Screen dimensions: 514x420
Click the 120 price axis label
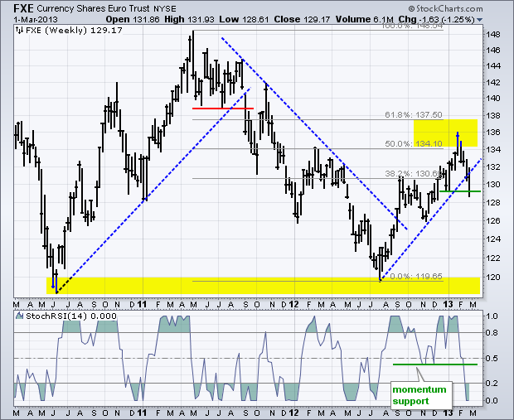[x=493, y=278]
